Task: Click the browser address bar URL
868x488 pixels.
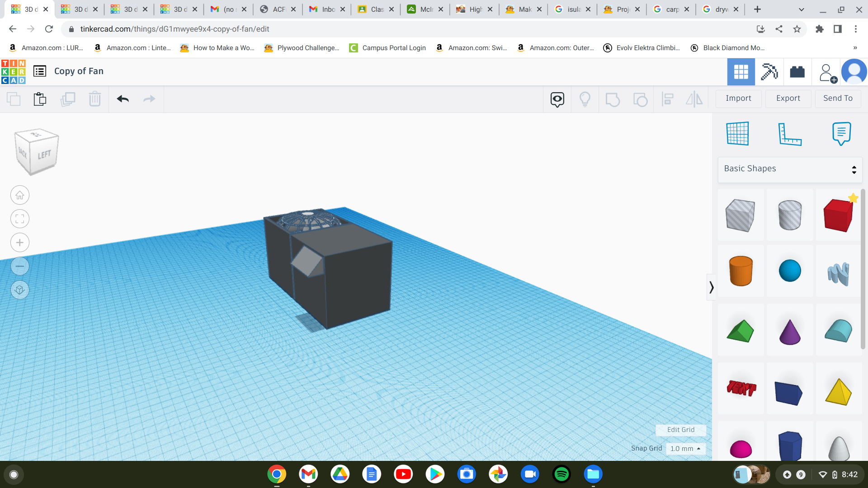Action: pos(175,29)
